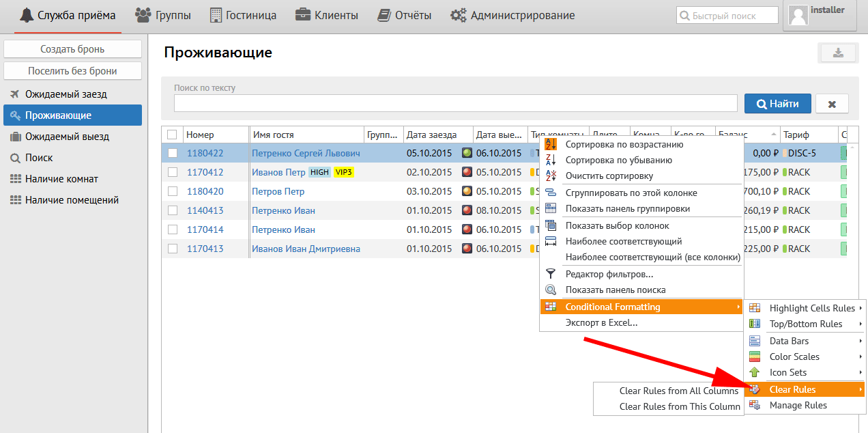Tick the checkbox for booking 1180422

(x=173, y=153)
